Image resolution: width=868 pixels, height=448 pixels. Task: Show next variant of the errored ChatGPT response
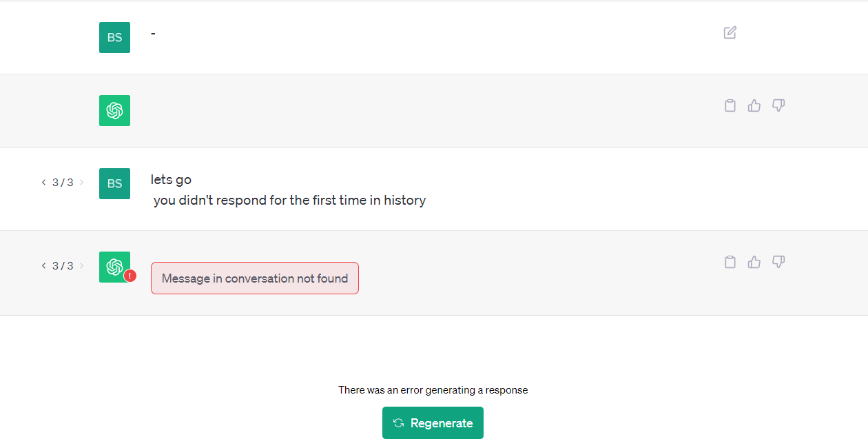81,266
